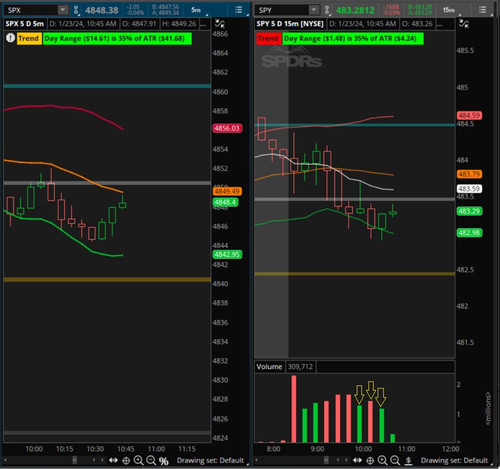Click the volume value 309,712
The width and height of the screenshot is (500, 469).
point(300,367)
